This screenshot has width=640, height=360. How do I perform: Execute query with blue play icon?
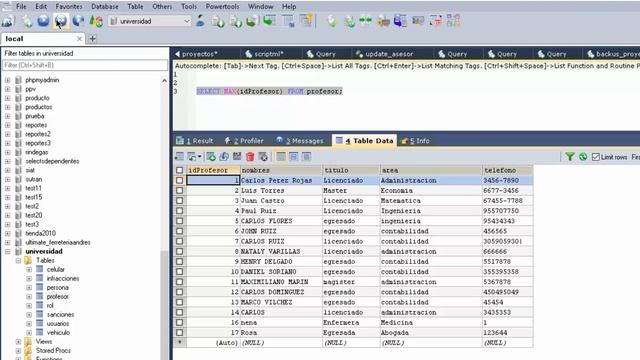[x=43, y=21]
